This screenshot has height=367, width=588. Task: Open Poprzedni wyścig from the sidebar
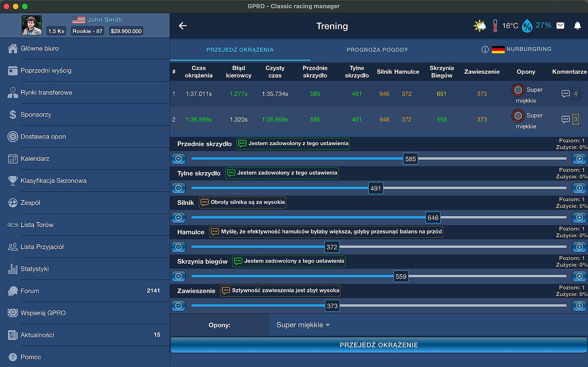85,71
